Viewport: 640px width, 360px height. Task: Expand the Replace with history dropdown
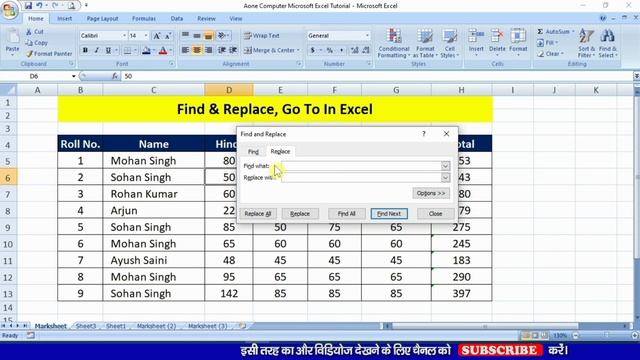pos(445,178)
